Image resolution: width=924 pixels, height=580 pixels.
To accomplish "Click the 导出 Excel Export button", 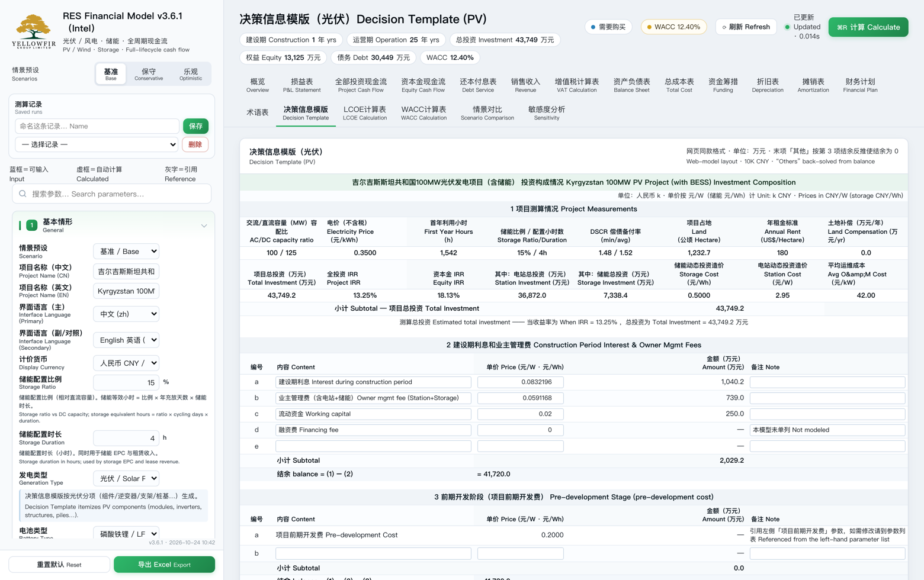I will click(x=164, y=565).
